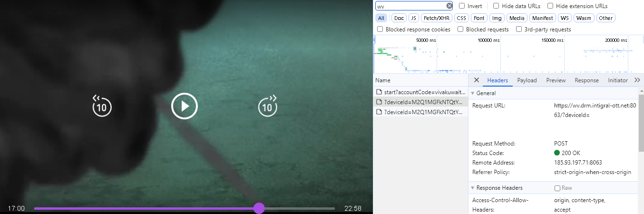The image size is (644, 214).
Task: Open the Initiator tab
Action: pyautogui.click(x=618, y=80)
